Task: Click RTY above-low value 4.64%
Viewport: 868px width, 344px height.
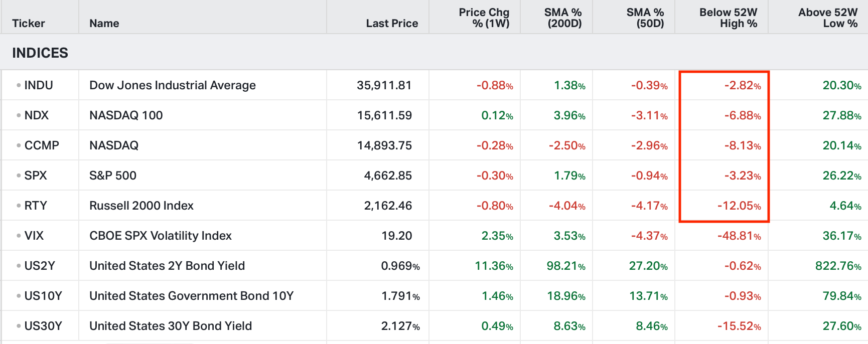Action: [845, 206]
